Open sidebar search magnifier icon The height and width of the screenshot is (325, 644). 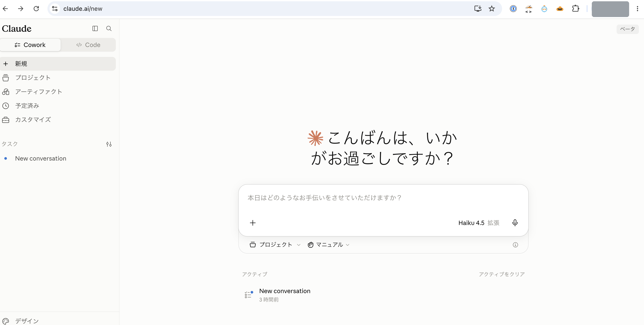pyautogui.click(x=109, y=28)
